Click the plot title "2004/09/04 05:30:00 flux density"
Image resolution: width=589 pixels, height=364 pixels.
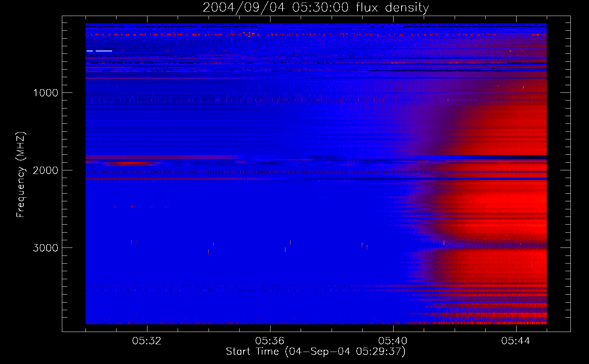pyautogui.click(x=316, y=8)
